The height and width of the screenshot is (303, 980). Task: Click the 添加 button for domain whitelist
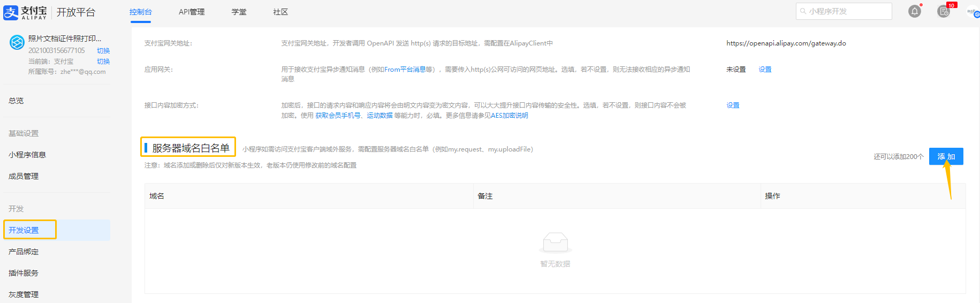click(x=946, y=156)
